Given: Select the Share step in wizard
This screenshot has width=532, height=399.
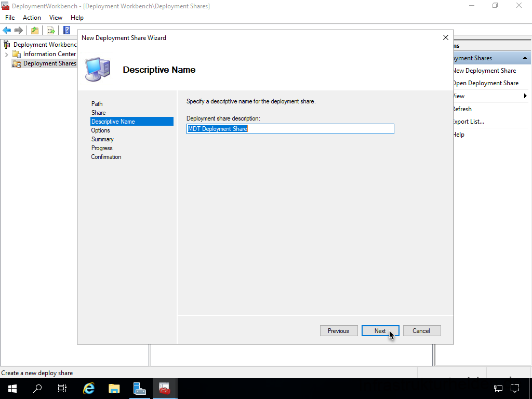Looking at the screenshot, I should 98,113.
